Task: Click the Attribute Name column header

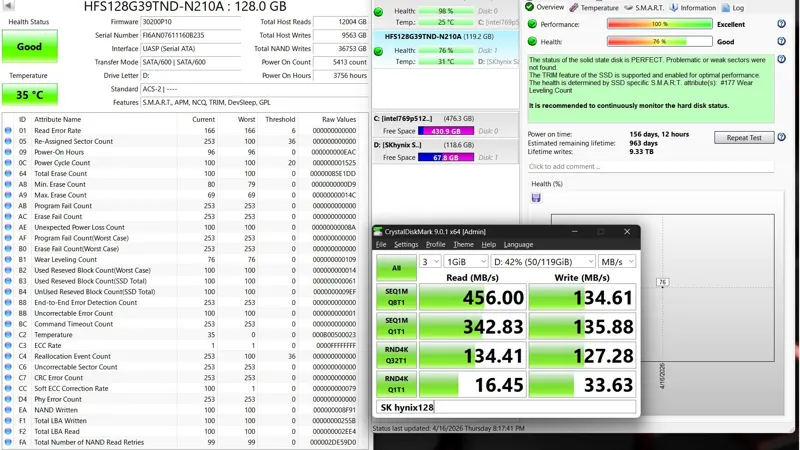Action: click(x=58, y=119)
